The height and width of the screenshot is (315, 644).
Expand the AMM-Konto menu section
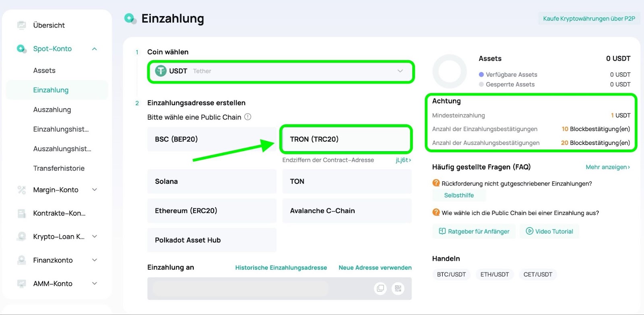[95, 283]
